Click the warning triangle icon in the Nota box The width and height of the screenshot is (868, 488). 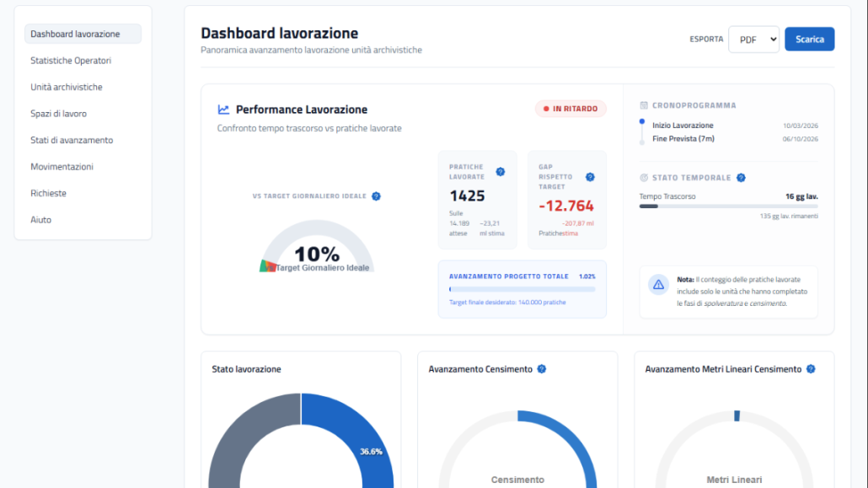(658, 285)
